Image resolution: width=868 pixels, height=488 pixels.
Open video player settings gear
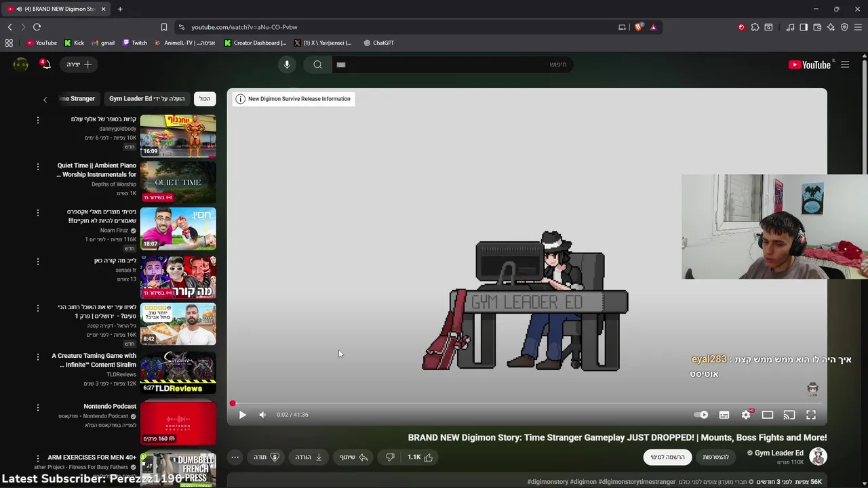point(746,415)
